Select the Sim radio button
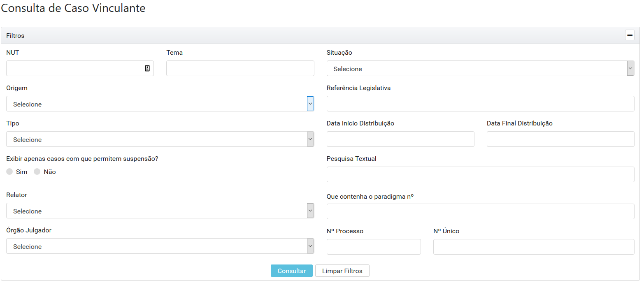The height and width of the screenshot is (283, 644). click(10, 172)
